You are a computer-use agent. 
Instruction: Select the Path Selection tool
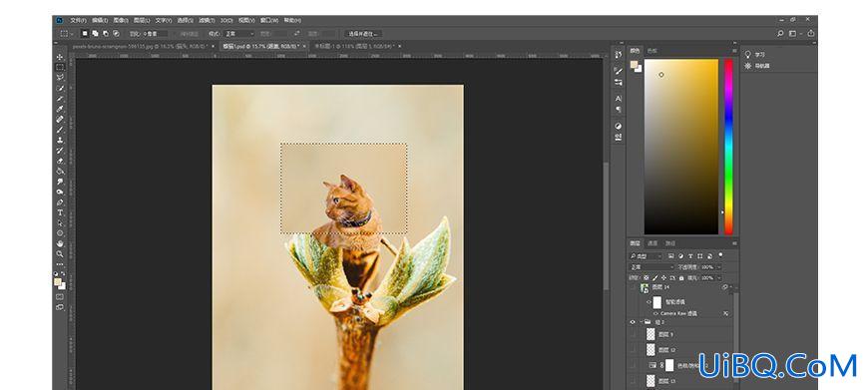[x=60, y=223]
